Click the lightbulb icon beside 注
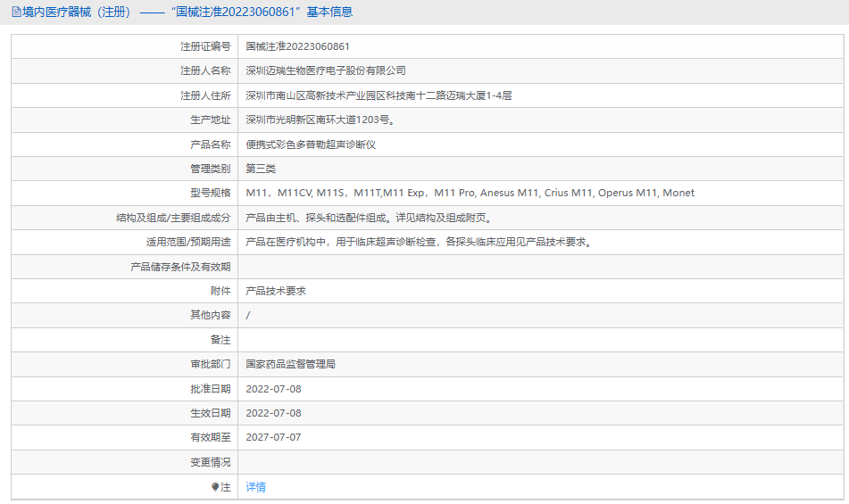This screenshot has height=504, width=849. click(x=215, y=487)
